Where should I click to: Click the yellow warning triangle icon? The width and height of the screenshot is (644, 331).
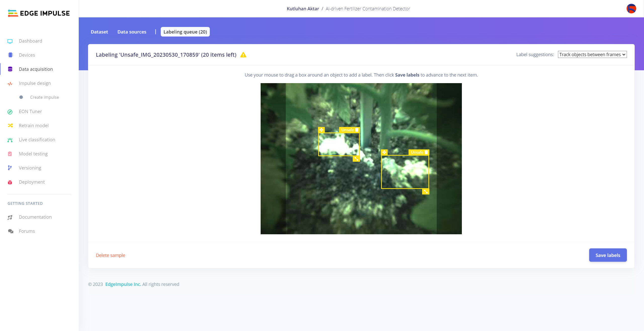coord(243,55)
